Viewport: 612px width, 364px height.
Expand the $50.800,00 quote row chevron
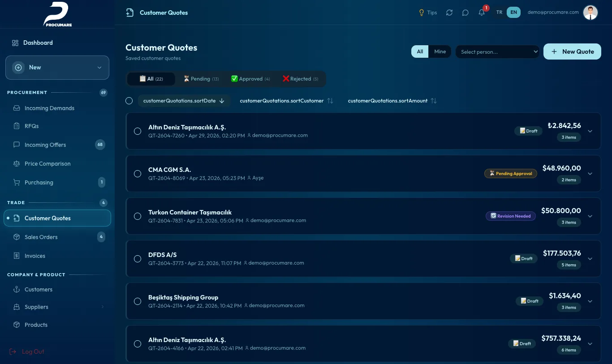coord(590,216)
